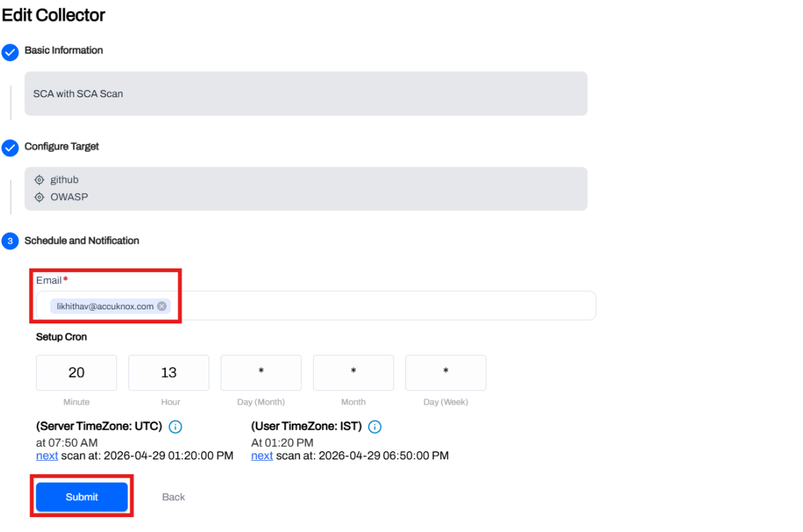Click the OWASP target icon

[39, 197]
